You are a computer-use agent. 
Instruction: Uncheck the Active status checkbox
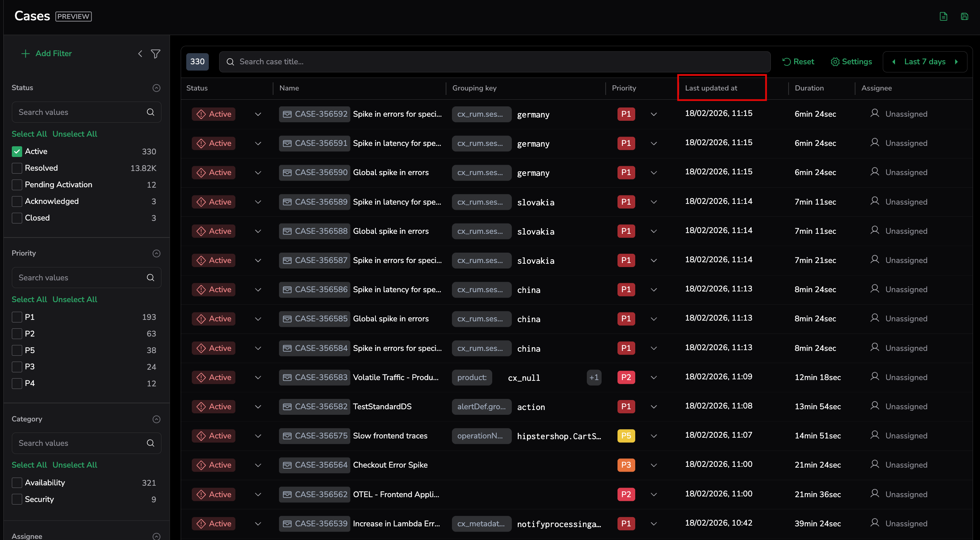(17, 151)
